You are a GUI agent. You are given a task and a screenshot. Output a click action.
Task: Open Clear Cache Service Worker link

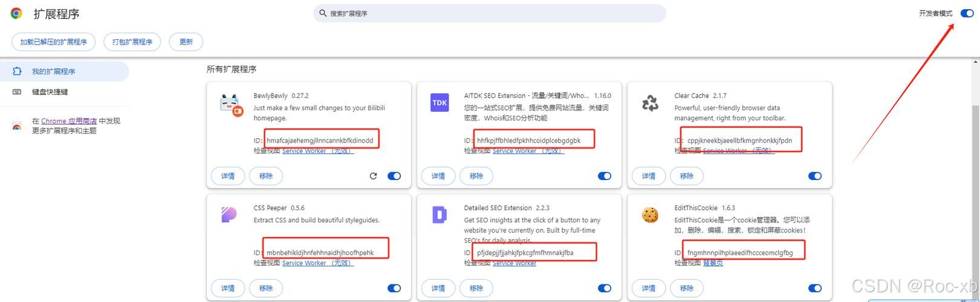(739, 151)
